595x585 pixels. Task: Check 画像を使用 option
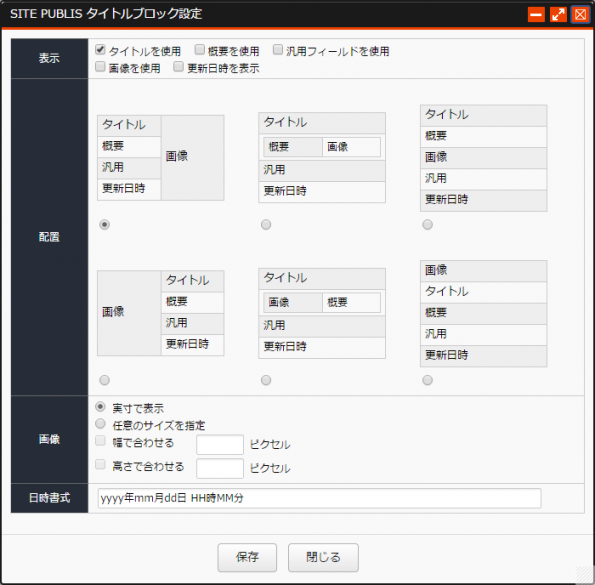100,67
